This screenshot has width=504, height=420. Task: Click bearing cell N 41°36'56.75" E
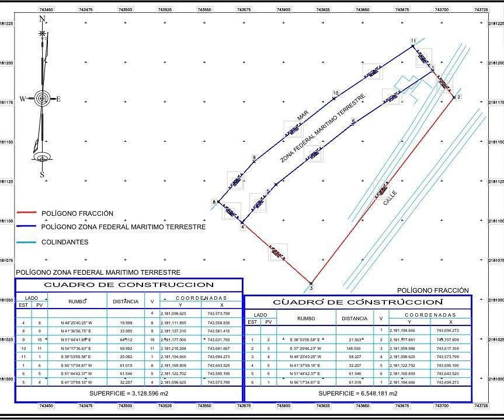(x=77, y=331)
